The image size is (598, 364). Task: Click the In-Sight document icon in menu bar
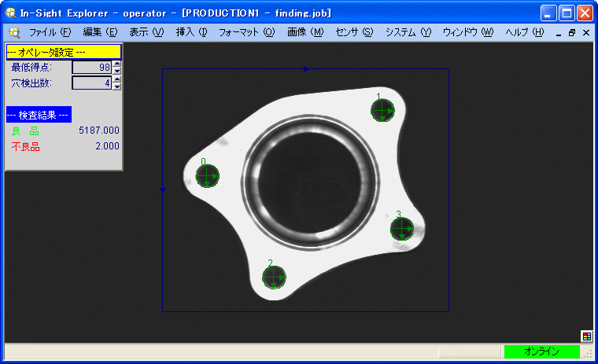[x=13, y=32]
